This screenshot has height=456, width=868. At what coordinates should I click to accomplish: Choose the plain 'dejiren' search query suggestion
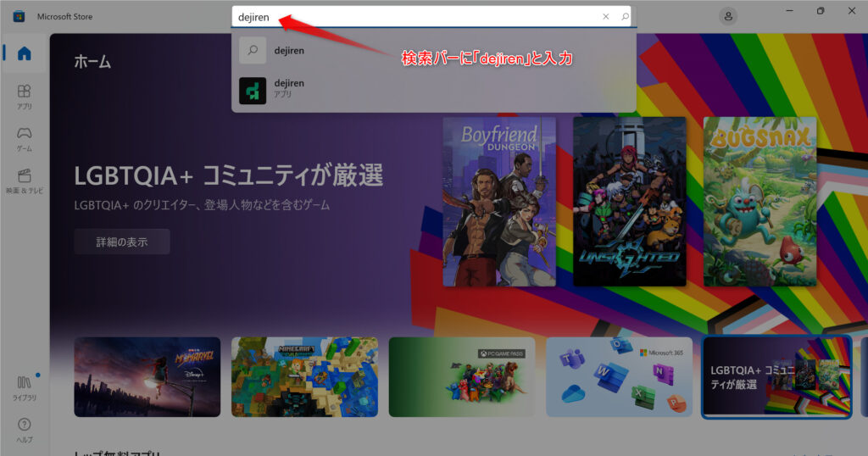point(433,50)
